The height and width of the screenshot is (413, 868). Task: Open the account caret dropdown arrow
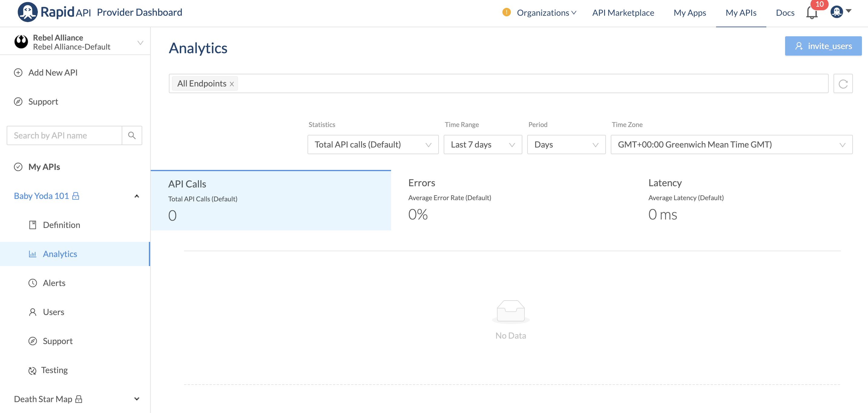point(849,11)
